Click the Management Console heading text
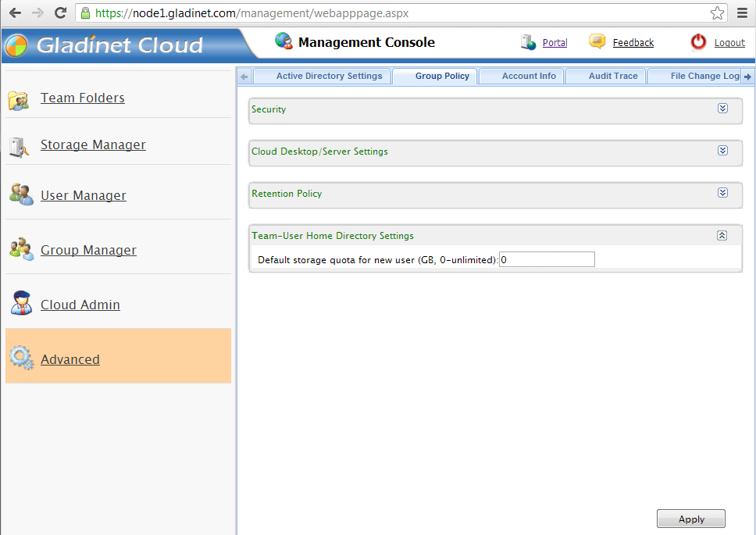The image size is (756, 535). (x=366, y=42)
